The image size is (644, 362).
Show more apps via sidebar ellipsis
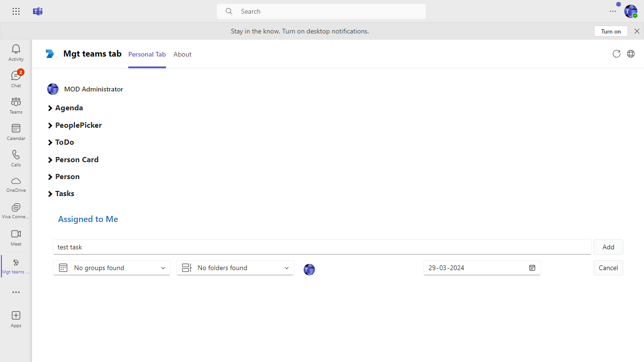16,292
